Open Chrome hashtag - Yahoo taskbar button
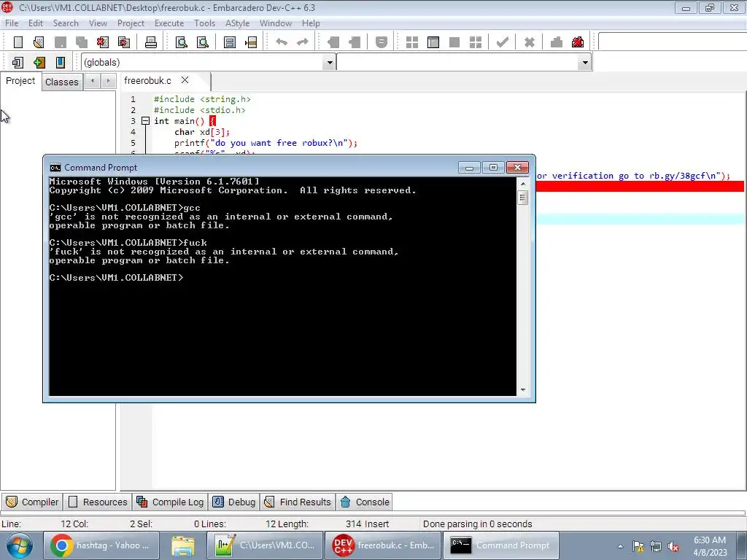This screenshot has height=560, width=747. (x=101, y=545)
